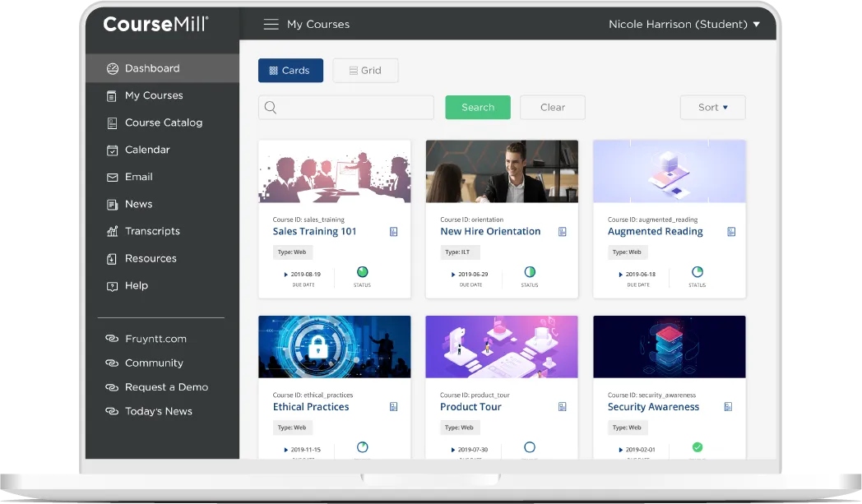The height and width of the screenshot is (504, 862).
Task: Click the Augmented Reading status indicator
Action: 697,271
